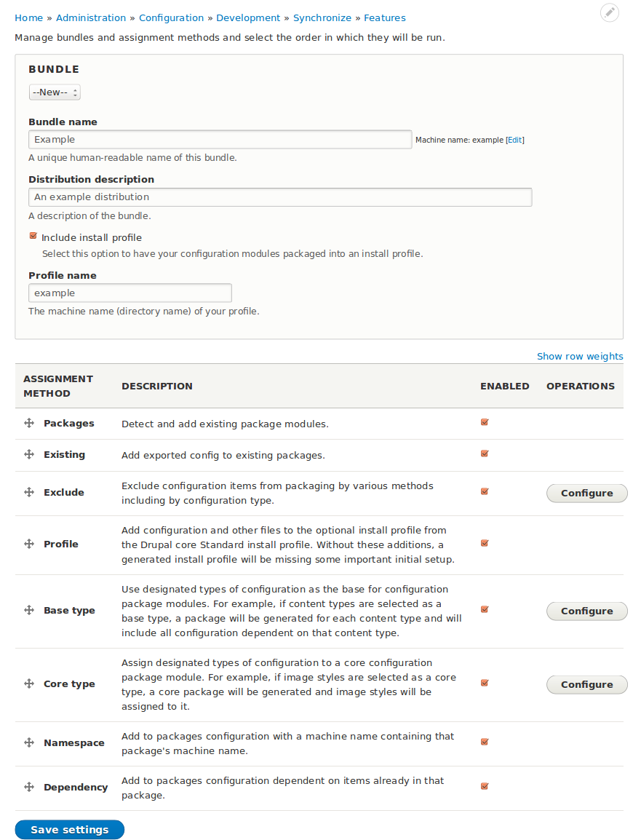Disable the Dependency assignment method checkbox
The height and width of the screenshot is (840, 633).
(485, 786)
